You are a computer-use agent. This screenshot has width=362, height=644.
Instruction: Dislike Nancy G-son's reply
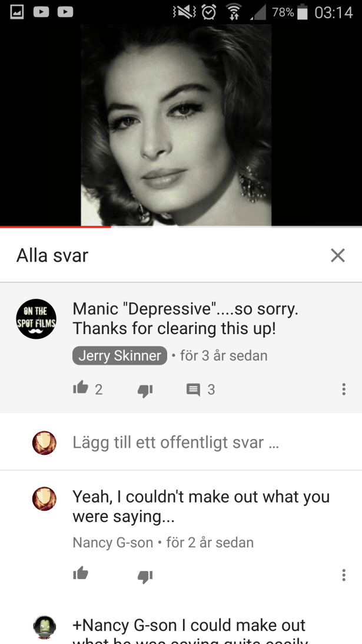click(x=145, y=577)
